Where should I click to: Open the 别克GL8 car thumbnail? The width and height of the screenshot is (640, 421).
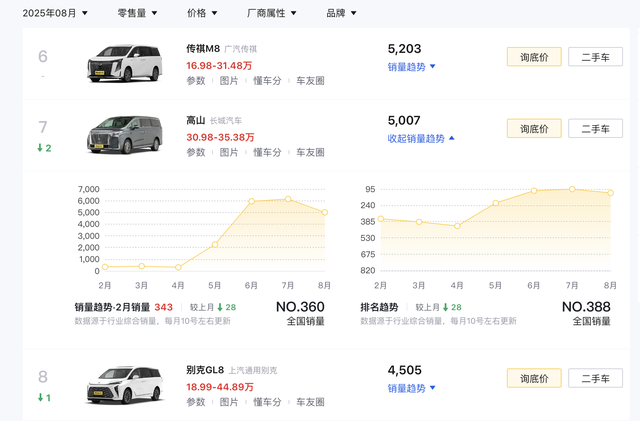124,385
